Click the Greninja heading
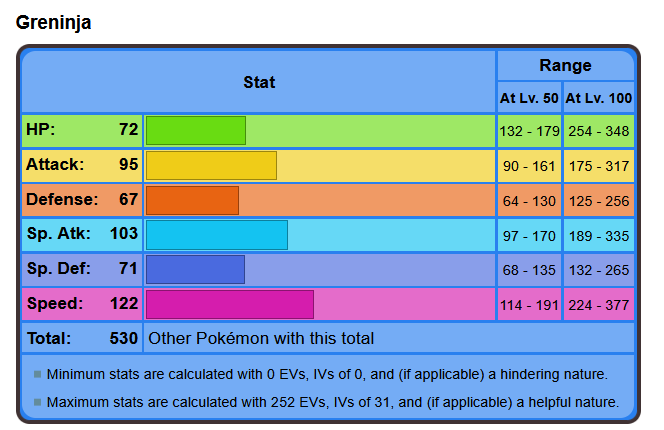The image size is (664, 430). click(x=53, y=22)
